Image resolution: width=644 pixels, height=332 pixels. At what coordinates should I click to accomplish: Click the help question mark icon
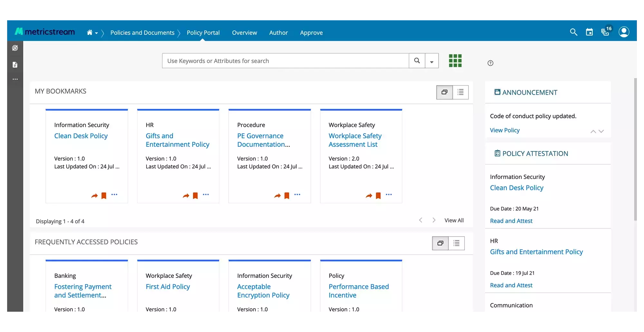click(490, 63)
